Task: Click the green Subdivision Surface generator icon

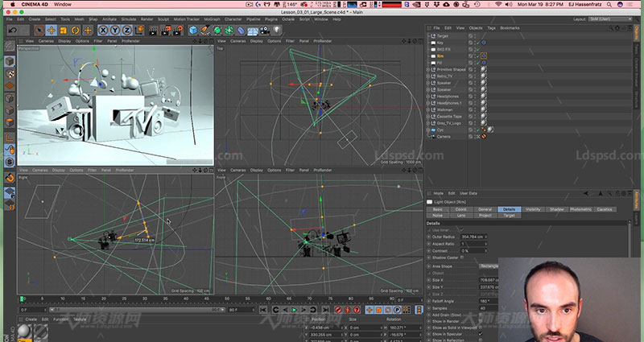Action: tap(217, 31)
